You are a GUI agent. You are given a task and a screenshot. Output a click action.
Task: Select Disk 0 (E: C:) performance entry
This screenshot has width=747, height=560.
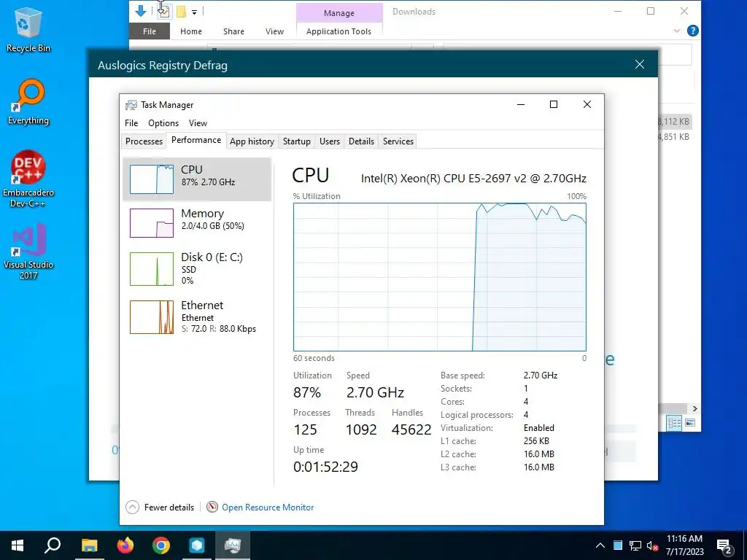pyautogui.click(x=197, y=268)
